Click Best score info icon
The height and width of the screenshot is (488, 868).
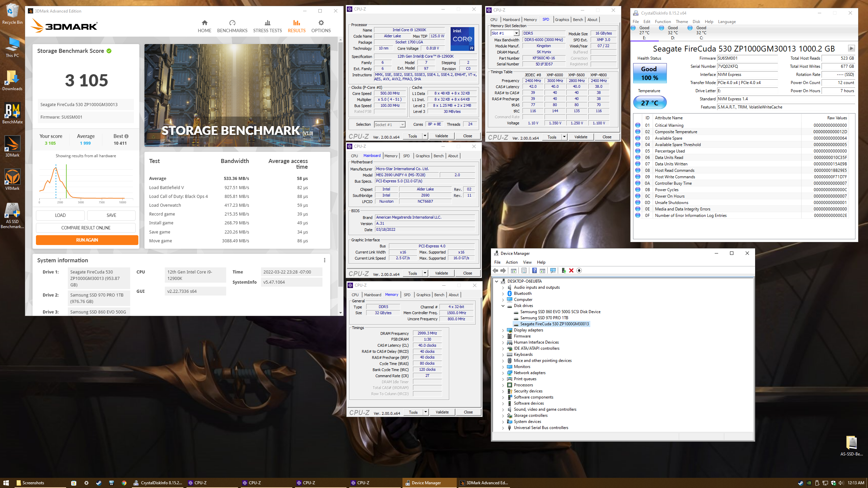click(126, 136)
